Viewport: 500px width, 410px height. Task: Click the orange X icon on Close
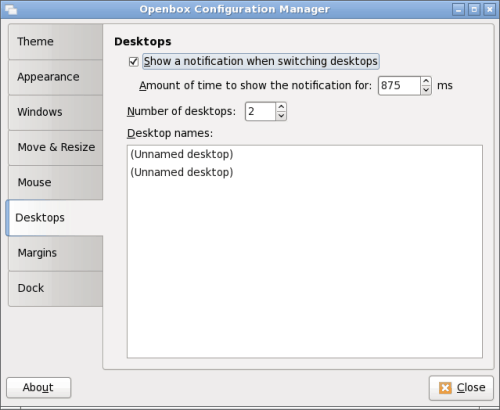(x=445, y=388)
